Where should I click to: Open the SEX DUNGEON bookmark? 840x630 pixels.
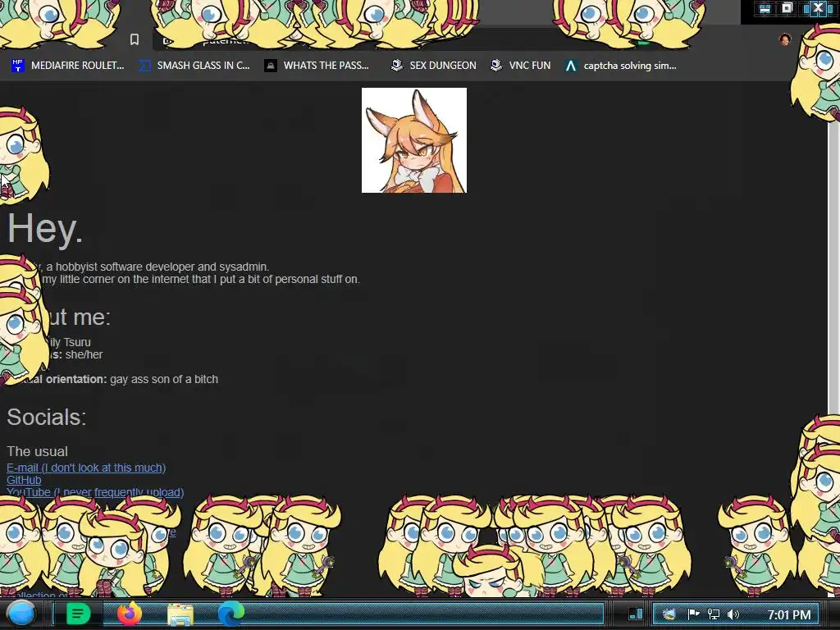[x=433, y=66]
